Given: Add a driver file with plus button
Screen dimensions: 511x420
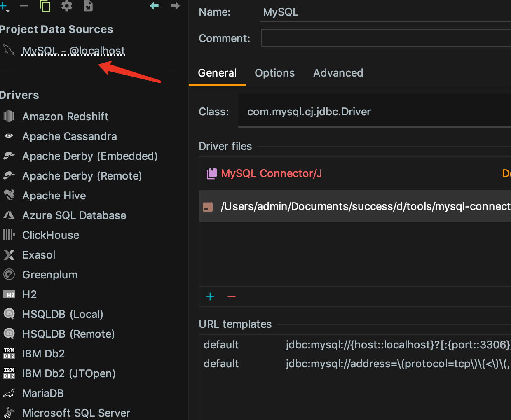Looking at the screenshot, I should (210, 296).
